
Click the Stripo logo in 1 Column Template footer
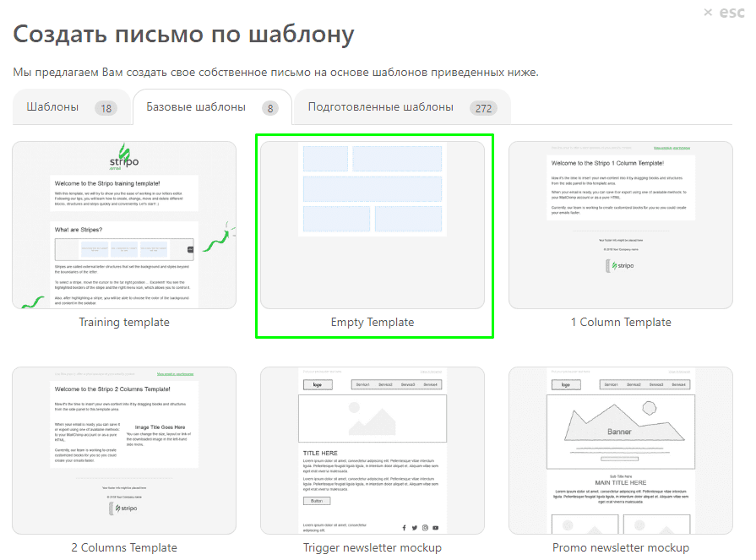pos(621,264)
